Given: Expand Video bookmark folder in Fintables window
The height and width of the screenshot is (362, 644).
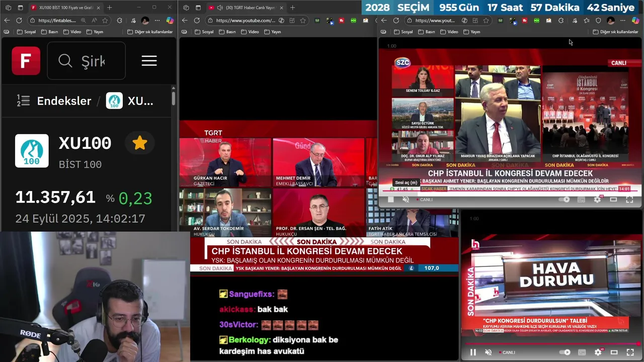Looking at the screenshot, I should pos(72,32).
